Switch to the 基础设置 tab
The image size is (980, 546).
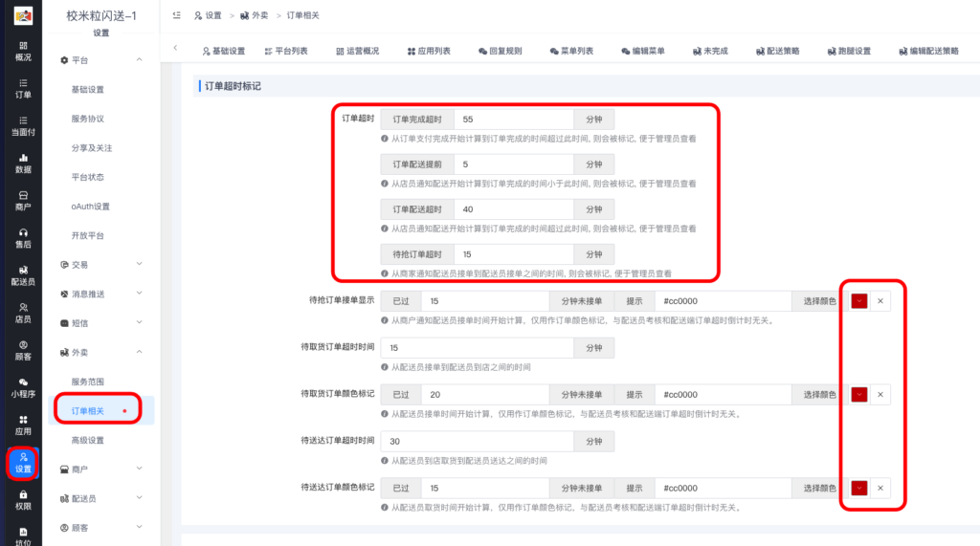pyautogui.click(x=224, y=52)
